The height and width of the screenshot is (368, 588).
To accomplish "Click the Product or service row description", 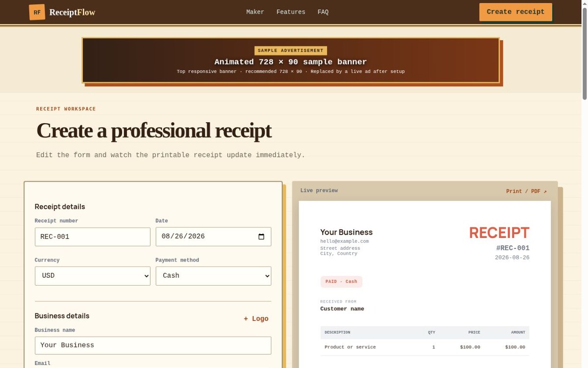I will 350,347.
